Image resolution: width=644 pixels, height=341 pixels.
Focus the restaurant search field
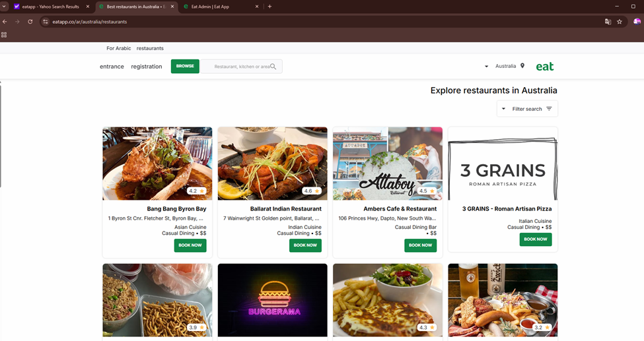pyautogui.click(x=242, y=67)
